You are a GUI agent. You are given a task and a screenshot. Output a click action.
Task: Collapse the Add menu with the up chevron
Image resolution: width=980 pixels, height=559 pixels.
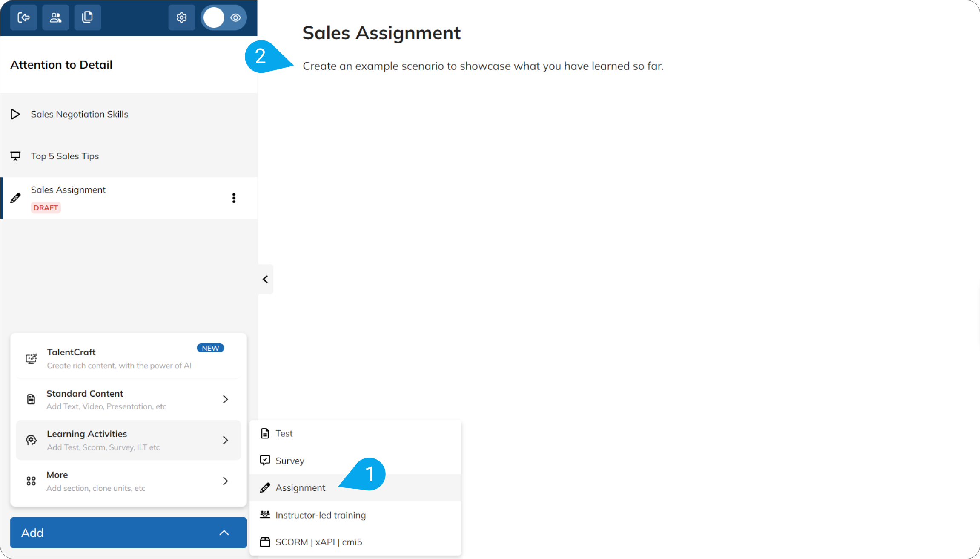(x=224, y=533)
